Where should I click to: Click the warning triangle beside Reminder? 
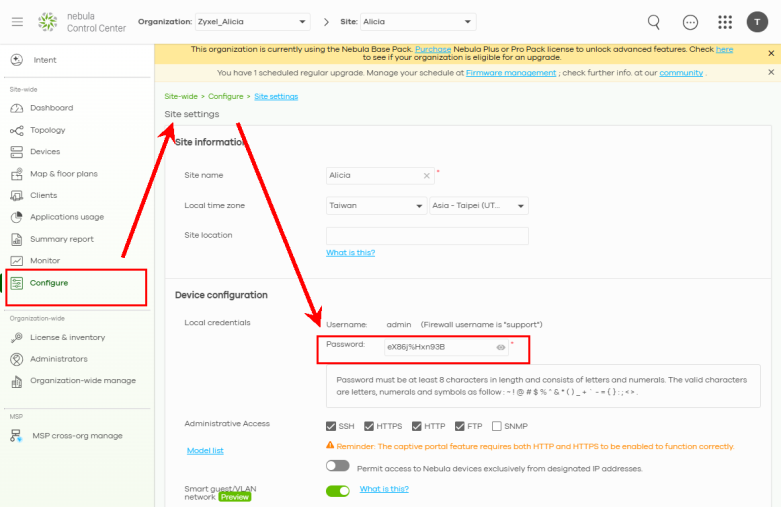(x=330, y=445)
